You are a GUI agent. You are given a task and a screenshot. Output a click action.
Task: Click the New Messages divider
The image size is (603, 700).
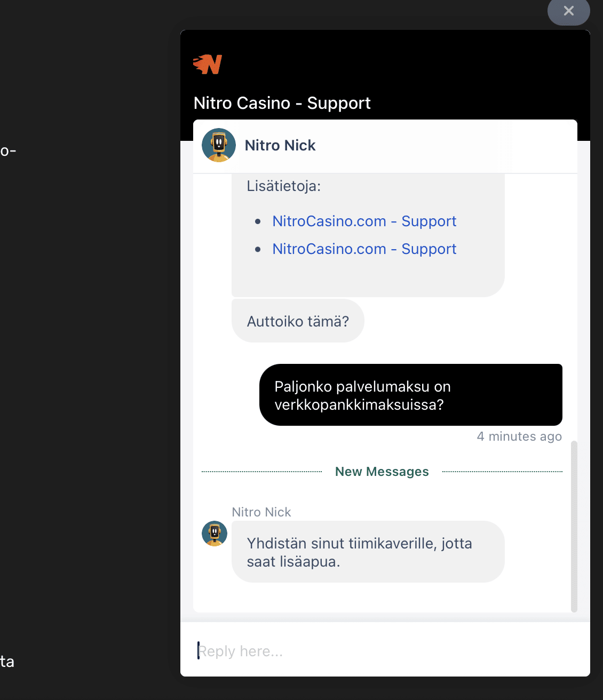[382, 471]
